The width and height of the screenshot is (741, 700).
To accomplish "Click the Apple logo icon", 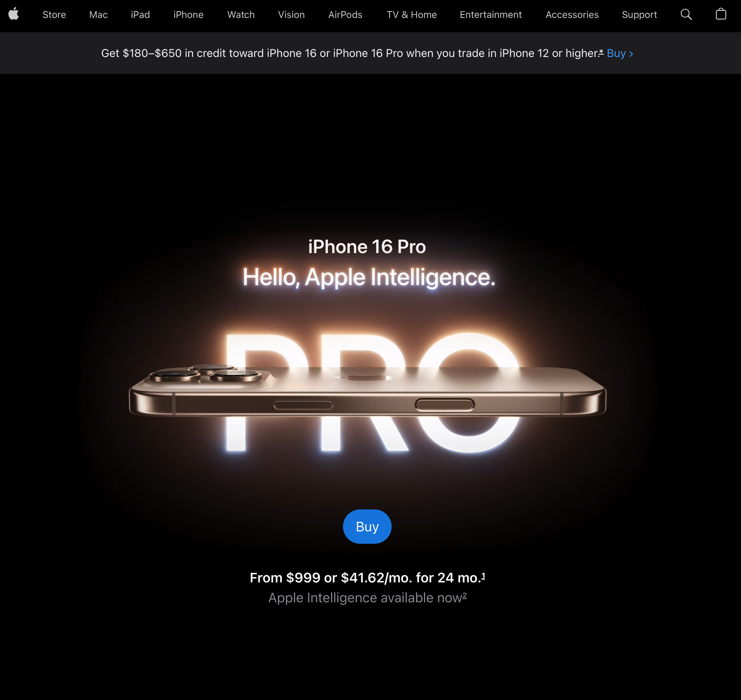I will tap(14, 14).
